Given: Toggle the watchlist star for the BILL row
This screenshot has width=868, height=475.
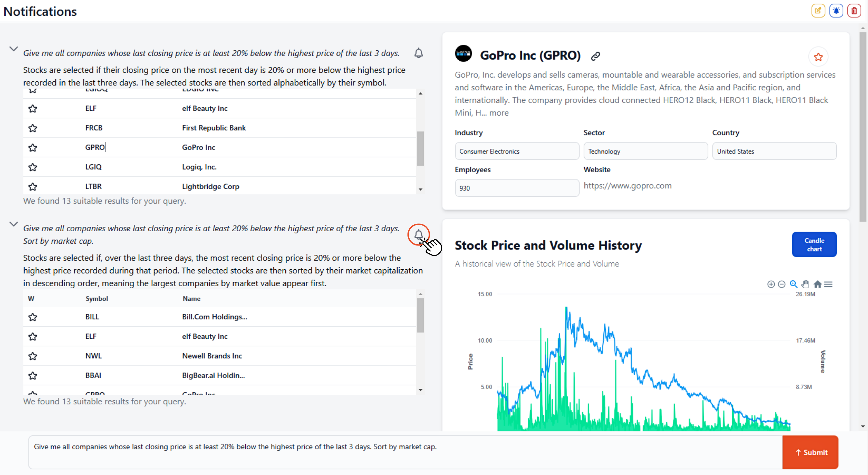Looking at the screenshot, I should pyautogui.click(x=32, y=317).
